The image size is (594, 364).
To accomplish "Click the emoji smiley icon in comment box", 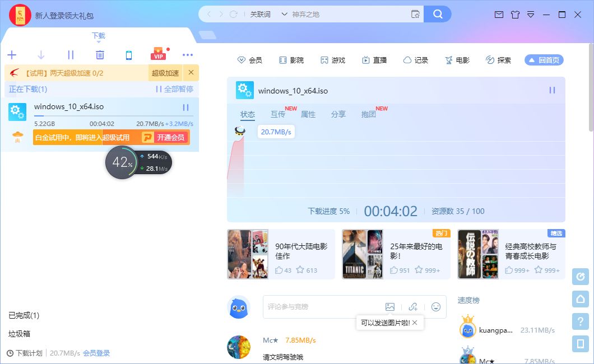I will [x=435, y=307].
